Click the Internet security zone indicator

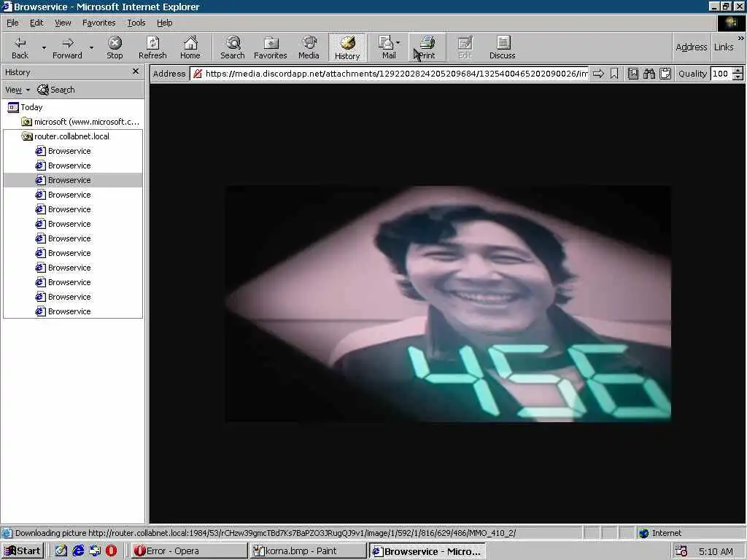(x=661, y=533)
